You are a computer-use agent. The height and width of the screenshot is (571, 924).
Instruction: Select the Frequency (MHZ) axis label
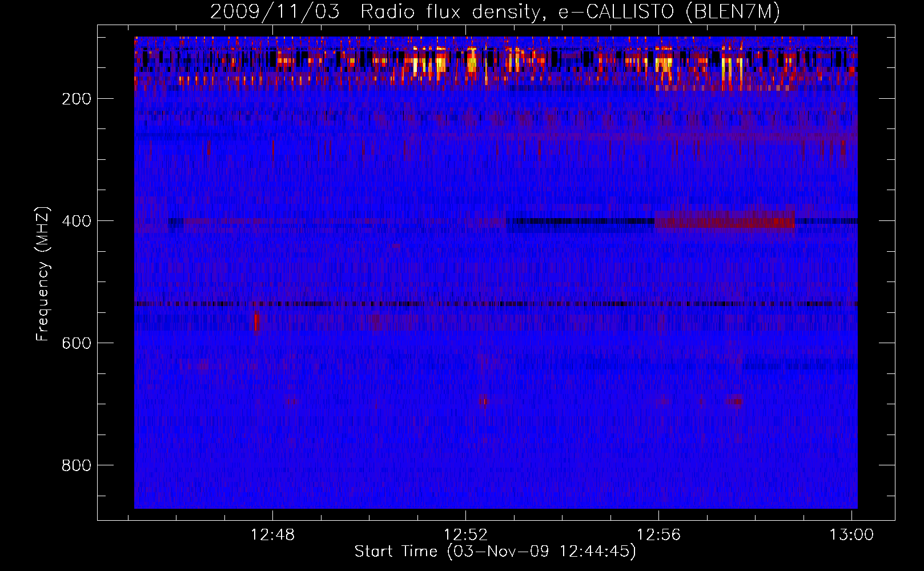pos(43,274)
